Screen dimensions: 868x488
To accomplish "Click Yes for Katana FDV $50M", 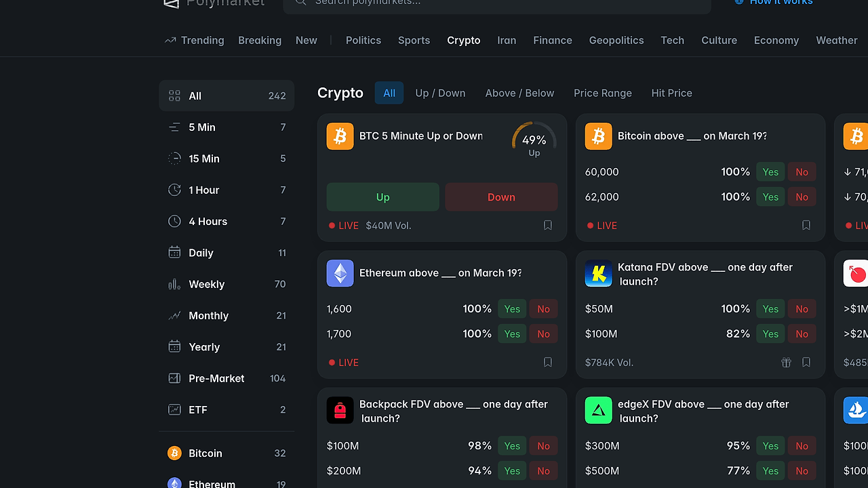I will pyautogui.click(x=770, y=309).
